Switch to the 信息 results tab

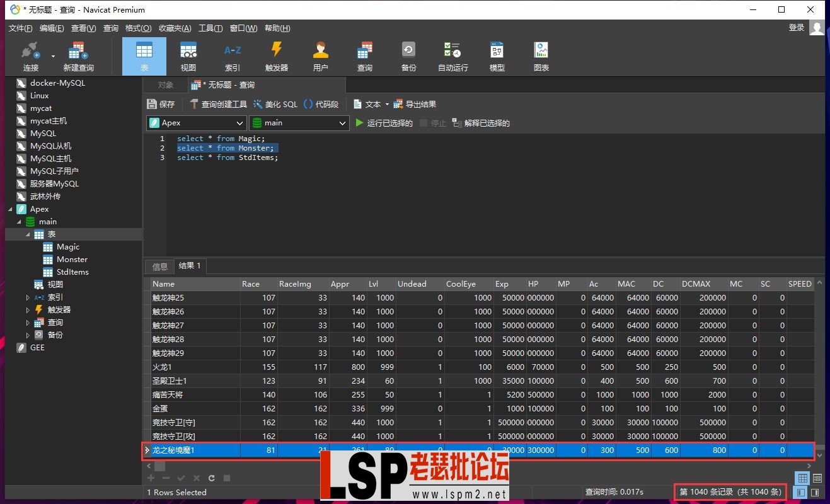[x=160, y=266]
